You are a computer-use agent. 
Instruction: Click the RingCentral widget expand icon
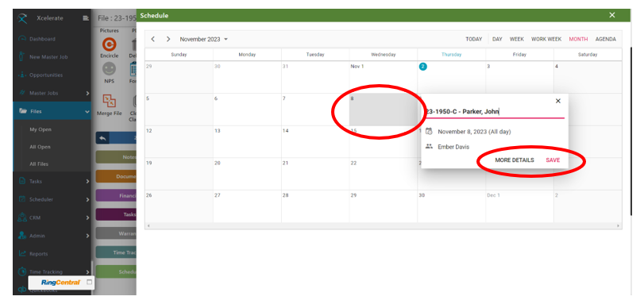(x=89, y=283)
